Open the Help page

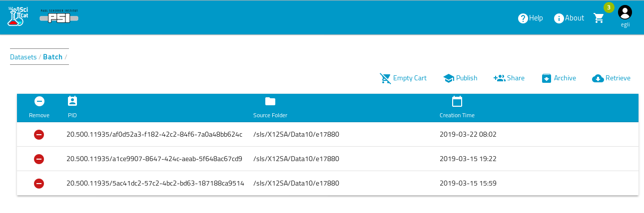(530, 18)
